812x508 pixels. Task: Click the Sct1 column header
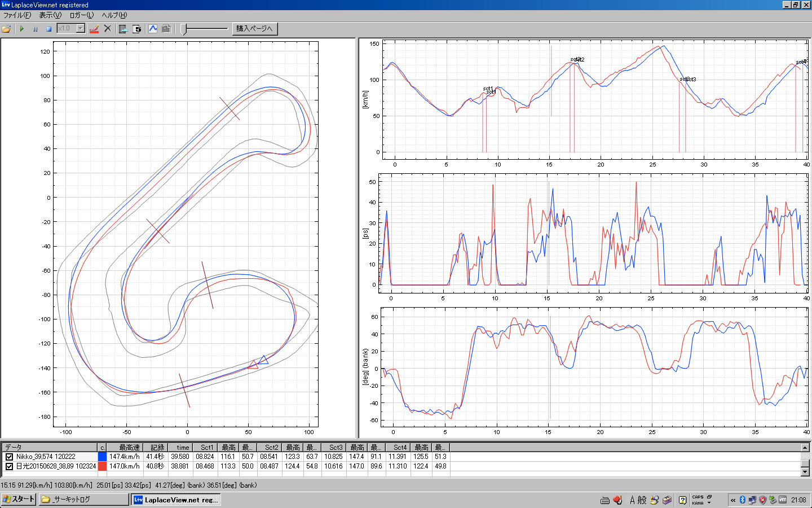(x=206, y=447)
